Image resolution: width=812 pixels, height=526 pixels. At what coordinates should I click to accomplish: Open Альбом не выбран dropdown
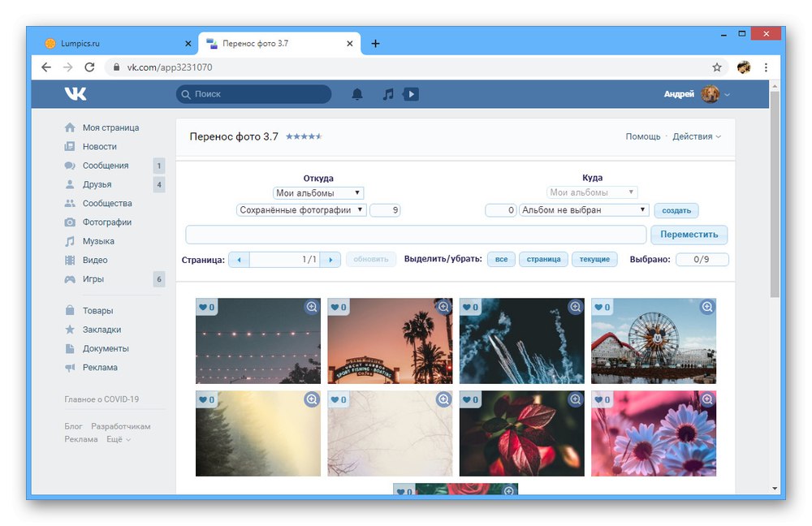tap(584, 209)
